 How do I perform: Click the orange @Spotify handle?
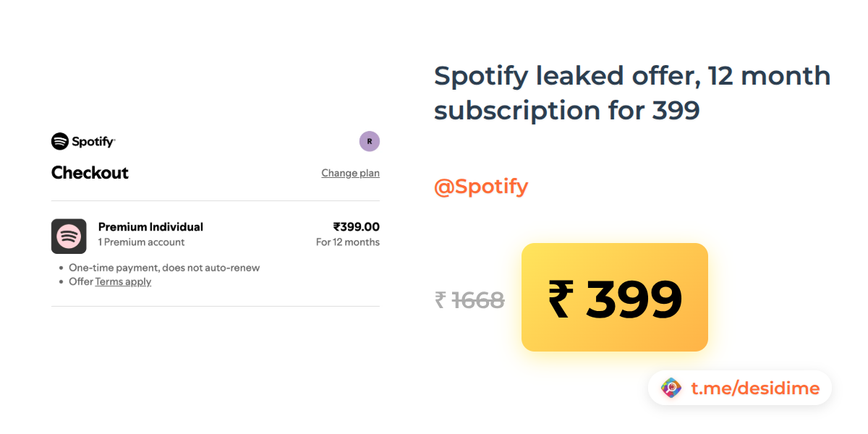point(481,187)
